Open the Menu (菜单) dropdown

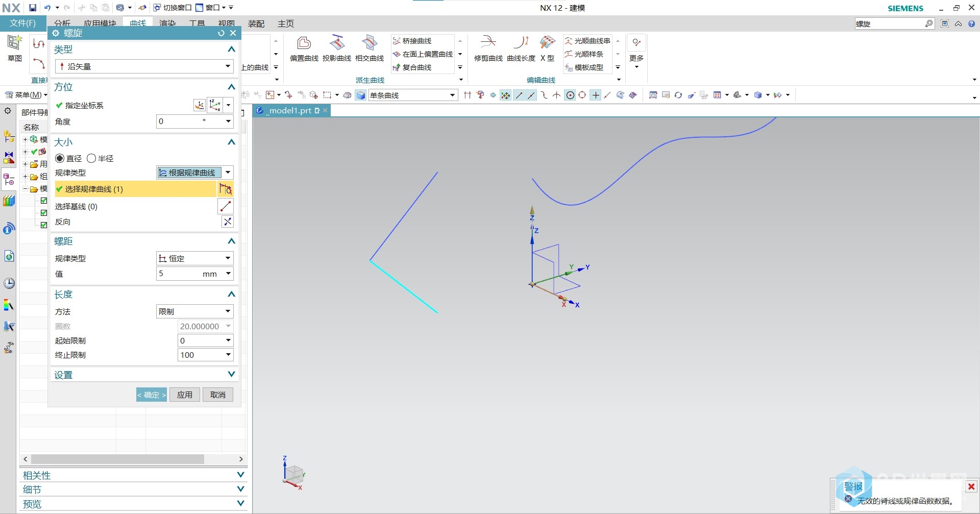pos(26,95)
